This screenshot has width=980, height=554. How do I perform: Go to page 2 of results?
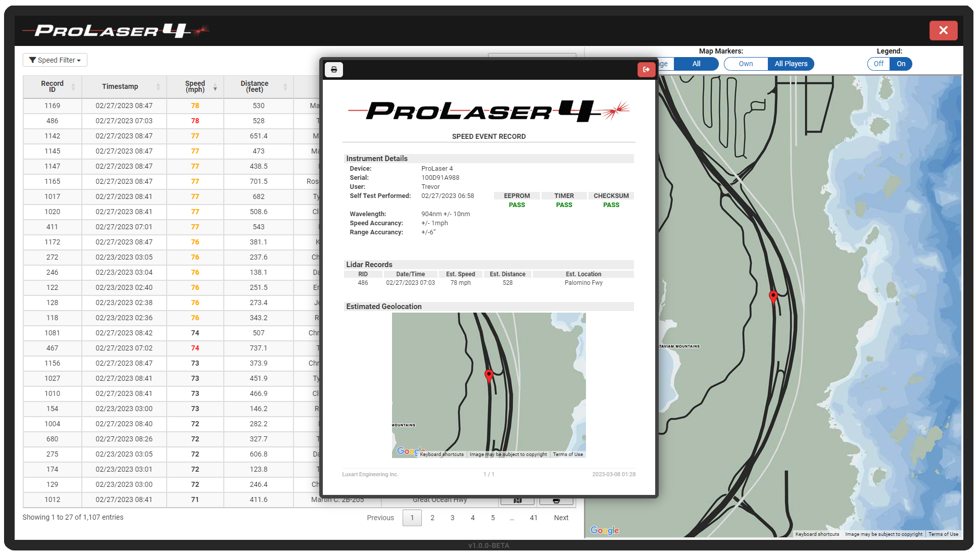point(432,518)
